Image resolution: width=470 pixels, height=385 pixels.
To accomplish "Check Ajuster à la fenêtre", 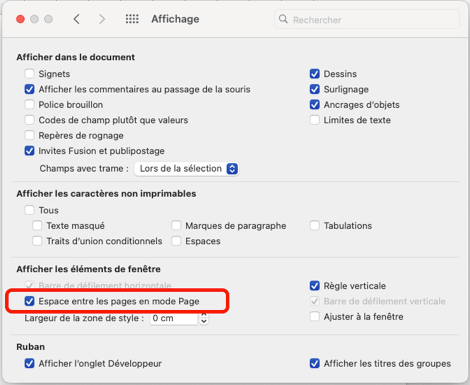I will [x=315, y=316].
